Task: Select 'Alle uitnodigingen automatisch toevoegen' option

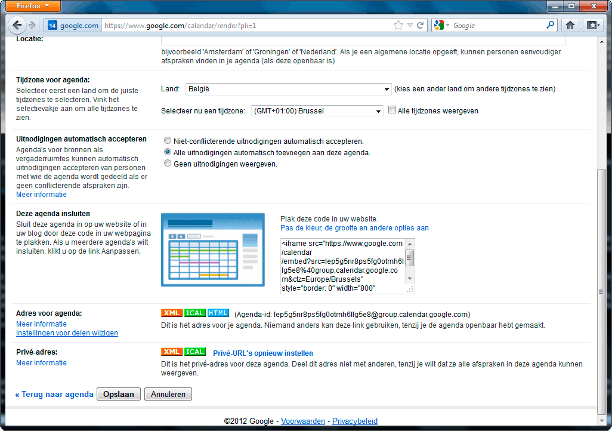Action: (x=167, y=152)
